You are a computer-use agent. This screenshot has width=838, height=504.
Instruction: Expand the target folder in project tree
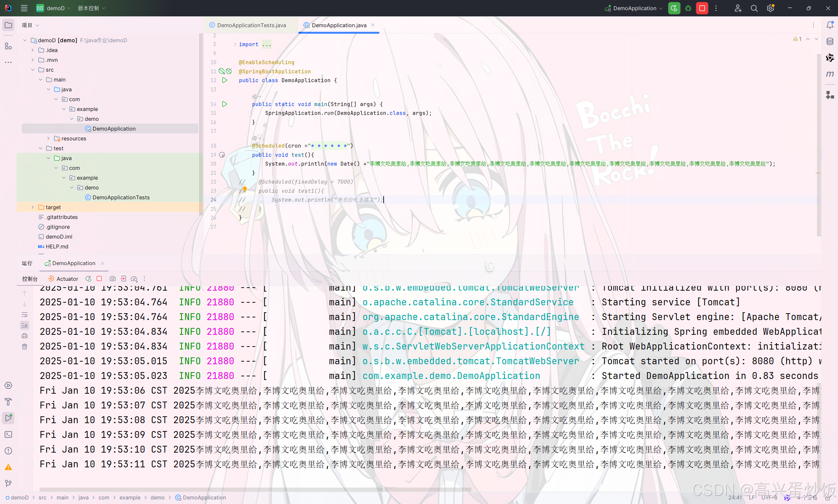pos(33,207)
